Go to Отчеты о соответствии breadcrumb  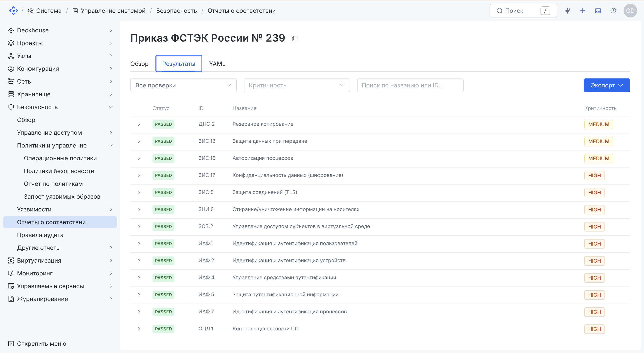point(241,11)
